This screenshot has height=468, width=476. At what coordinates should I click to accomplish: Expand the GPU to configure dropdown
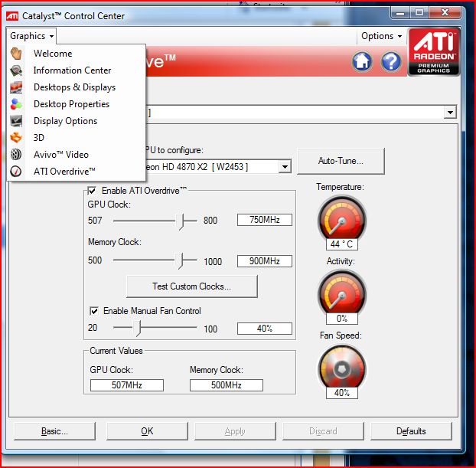point(285,166)
